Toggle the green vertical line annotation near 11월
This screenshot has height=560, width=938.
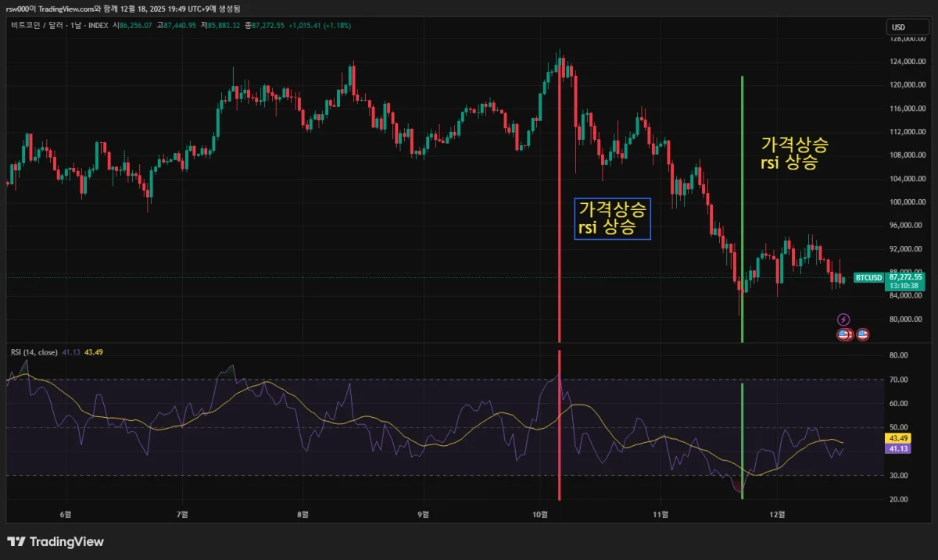click(x=742, y=203)
